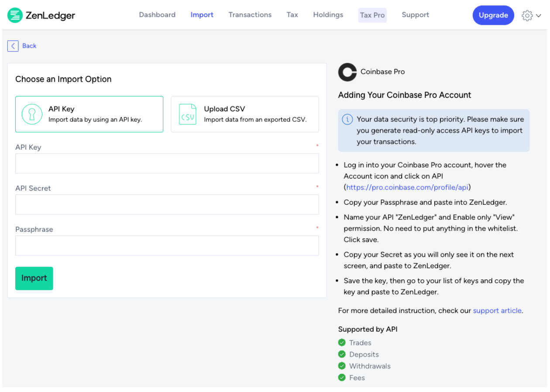Click the ZenLedger logo icon
The height and width of the screenshot is (392, 550).
tap(15, 15)
